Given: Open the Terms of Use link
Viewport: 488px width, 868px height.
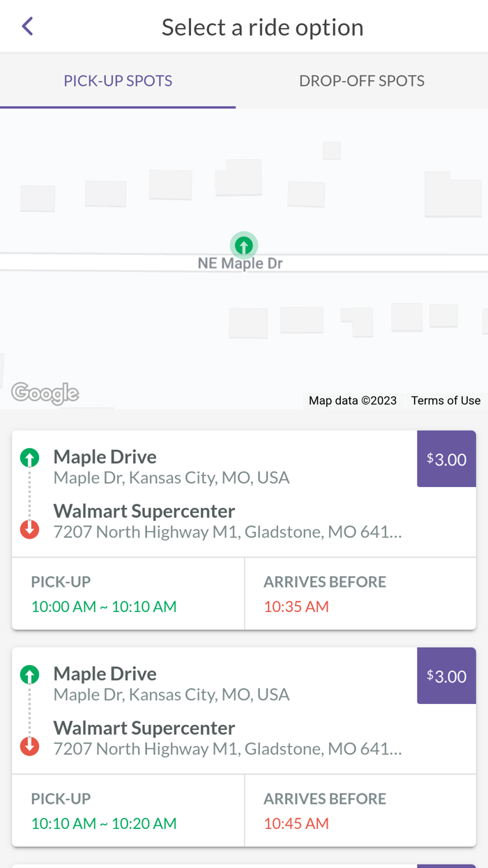Looking at the screenshot, I should [445, 401].
